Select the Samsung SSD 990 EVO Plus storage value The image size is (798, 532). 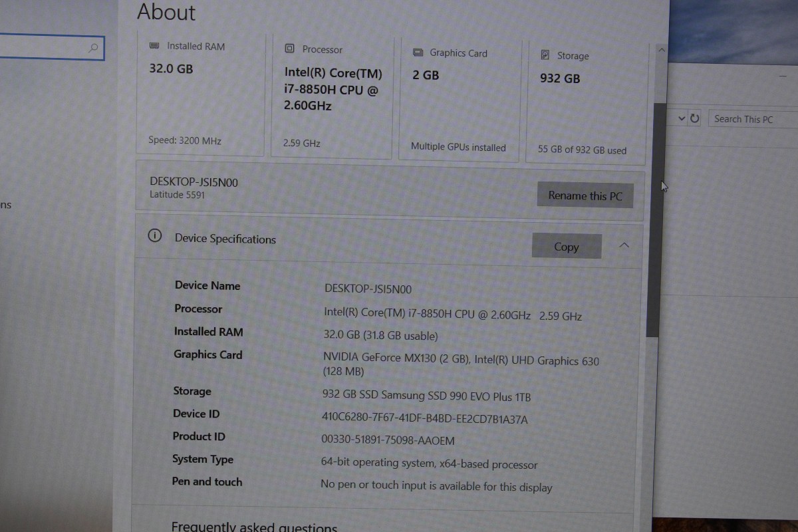(x=426, y=395)
